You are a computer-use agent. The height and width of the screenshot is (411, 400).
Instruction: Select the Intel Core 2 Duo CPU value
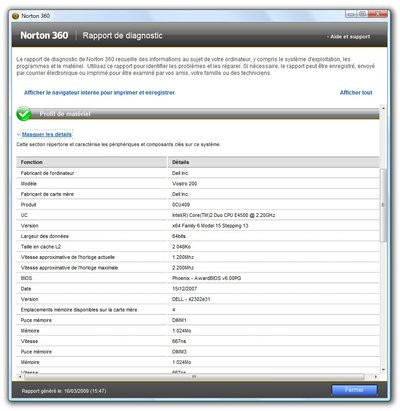(224, 215)
